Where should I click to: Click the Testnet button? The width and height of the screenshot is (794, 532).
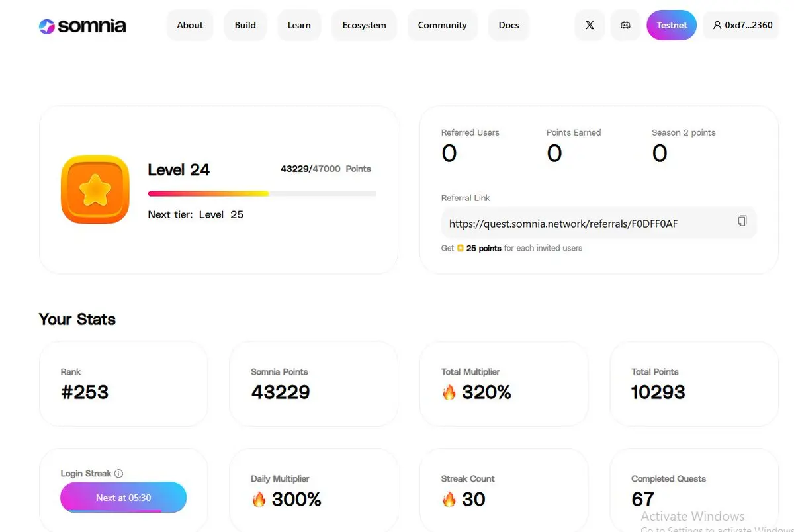(672, 25)
